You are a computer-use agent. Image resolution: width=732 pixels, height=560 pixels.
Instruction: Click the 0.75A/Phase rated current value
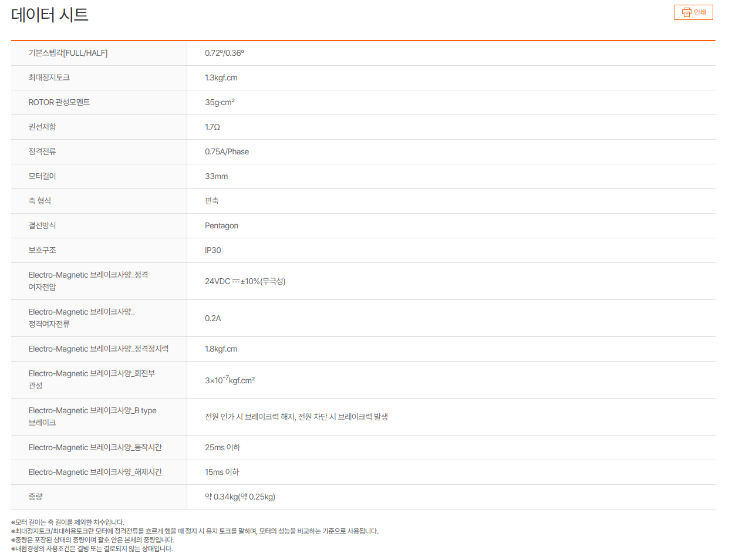tap(227, 151)
